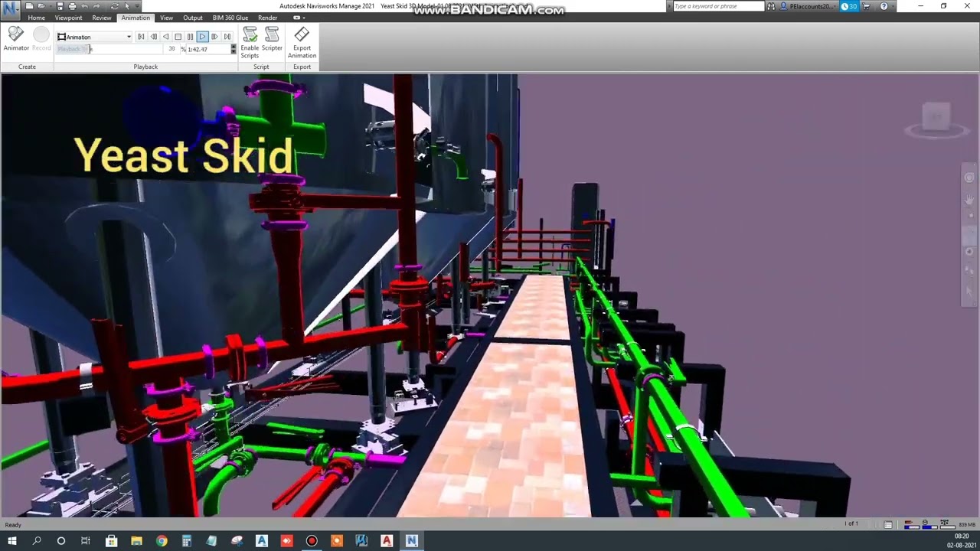Open the Viewpoint ribbon tab
Screen dimensions: 980x551
[68, 18]
